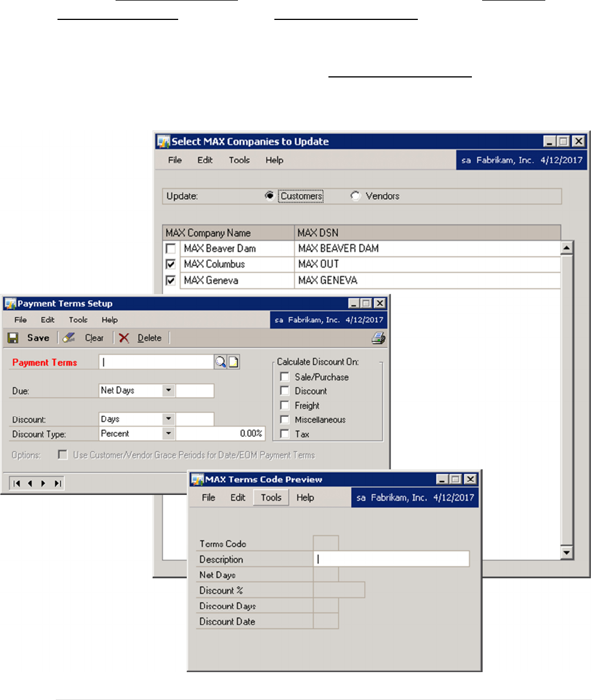Click the Select MAX Companies window title icon
Viewport: 592px width, 700px height.
[164, 141]
